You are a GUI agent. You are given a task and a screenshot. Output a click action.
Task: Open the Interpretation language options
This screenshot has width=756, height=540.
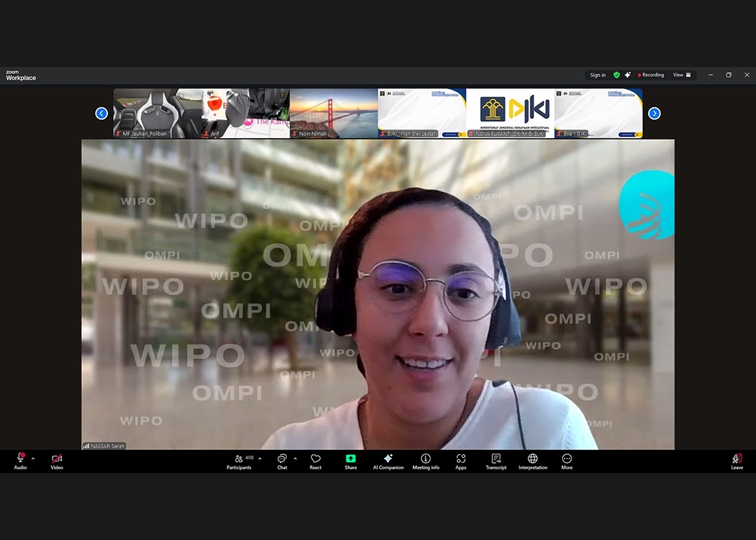click(533, 462)
